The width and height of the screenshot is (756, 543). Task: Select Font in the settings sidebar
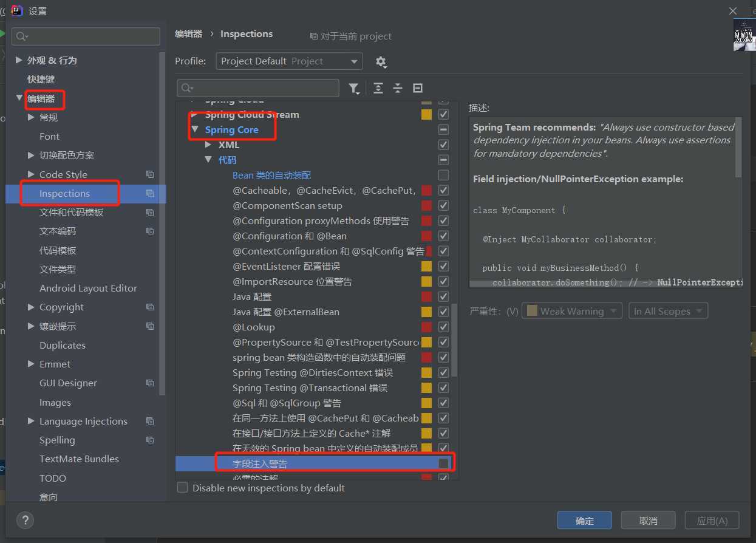49,137
